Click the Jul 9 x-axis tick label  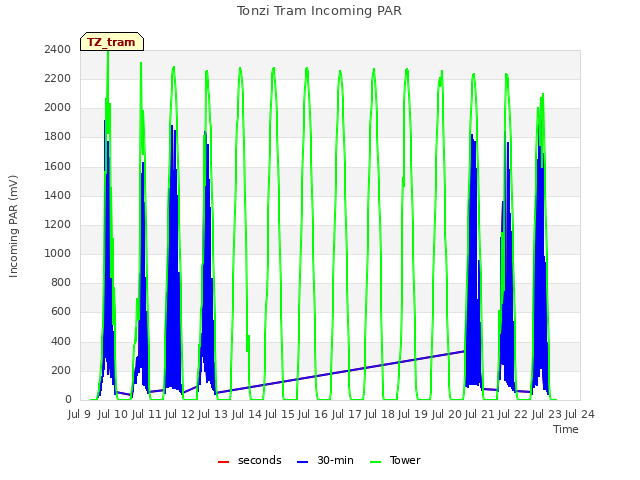(79, 415)
